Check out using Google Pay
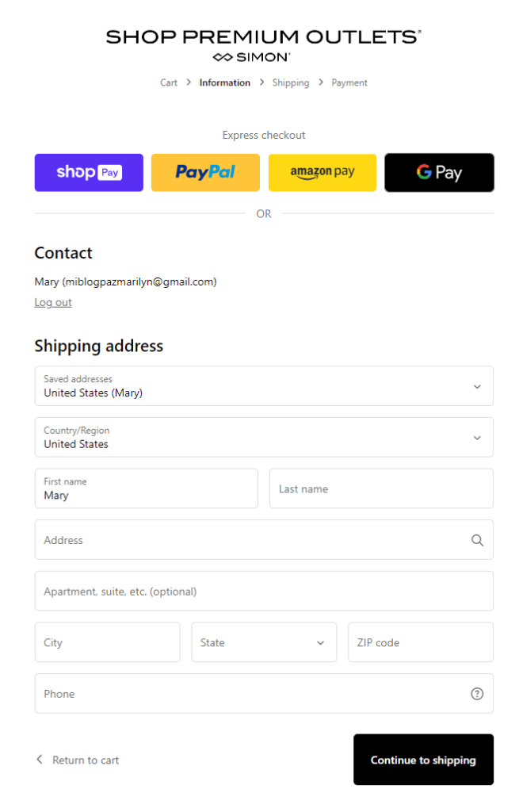This screenshot has height=812, width=519. (439, 172)
